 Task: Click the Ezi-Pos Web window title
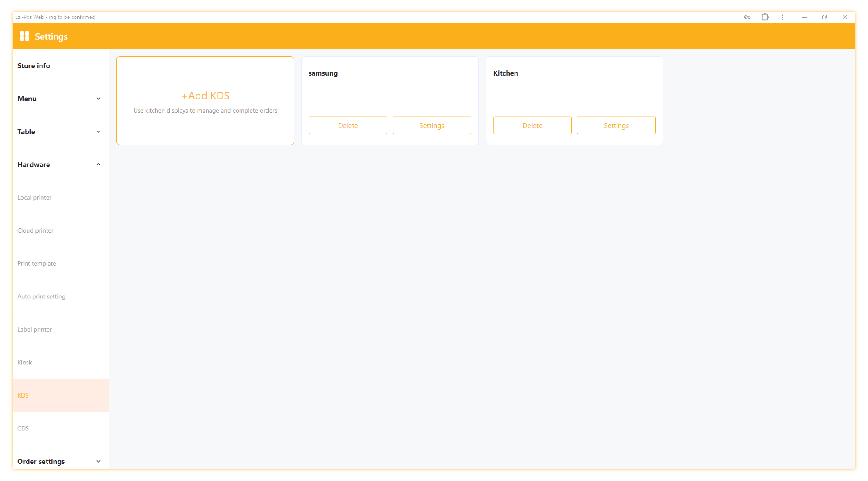tap(55, 17)
